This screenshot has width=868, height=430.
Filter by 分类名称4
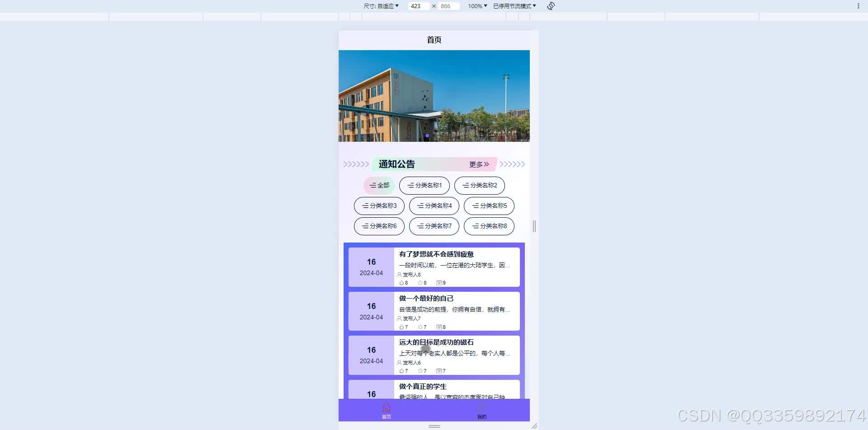click(434, 206)
